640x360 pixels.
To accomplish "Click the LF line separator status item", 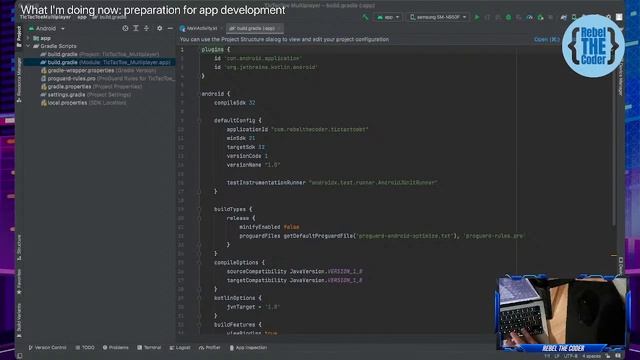I will coord(557,356).
